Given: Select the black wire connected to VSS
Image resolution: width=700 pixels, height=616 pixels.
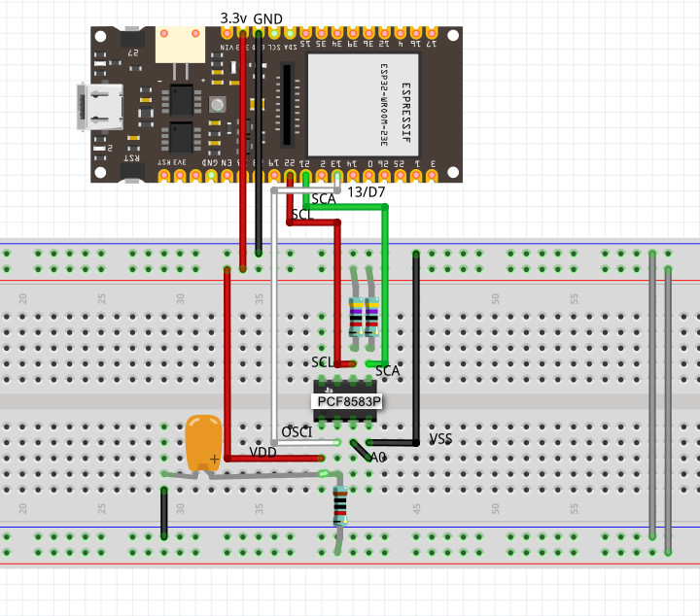Looking at the screenshot, I should click(x=416, y=348).
